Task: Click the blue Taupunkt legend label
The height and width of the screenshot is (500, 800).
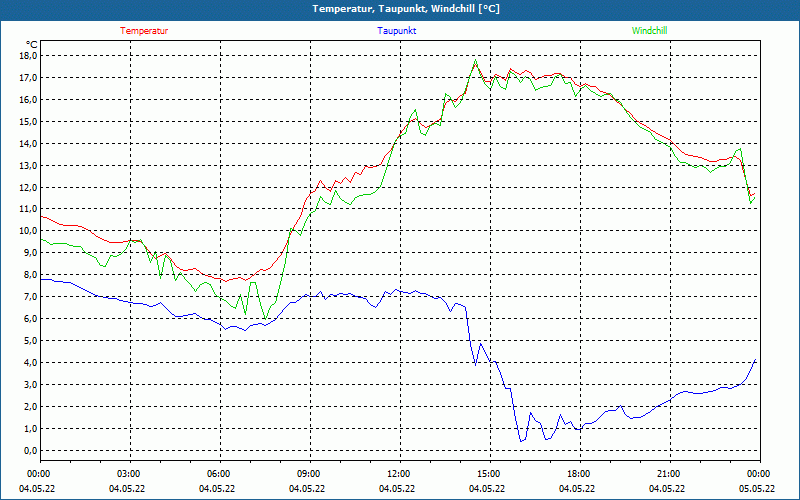Action: pos(396,31)
